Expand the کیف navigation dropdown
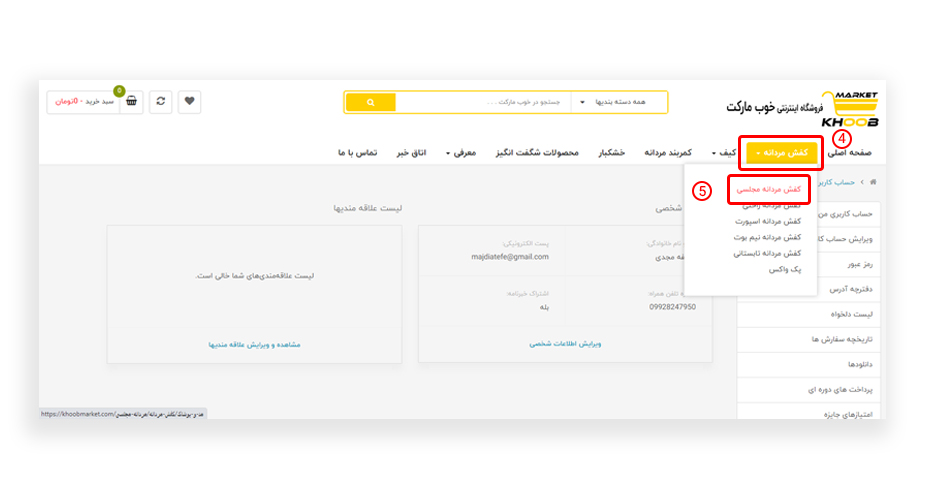The width and height of the screenshot is (926, 499). [725, 153]
